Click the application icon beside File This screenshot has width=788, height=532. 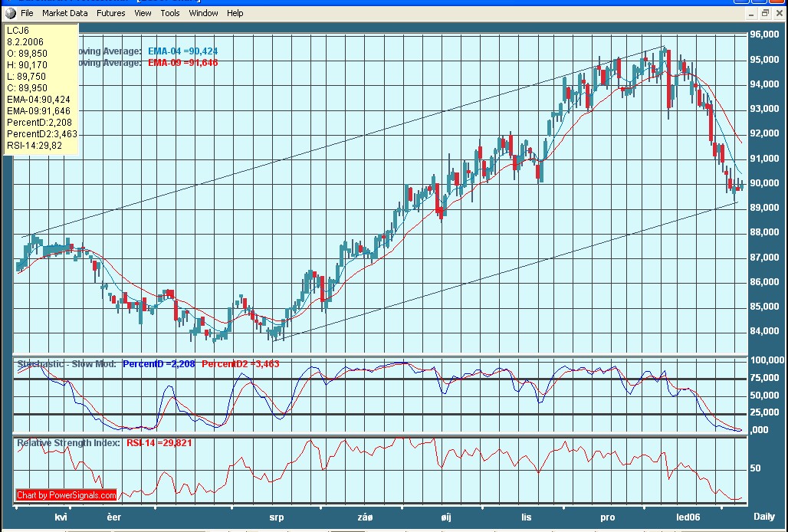(11, 13)
